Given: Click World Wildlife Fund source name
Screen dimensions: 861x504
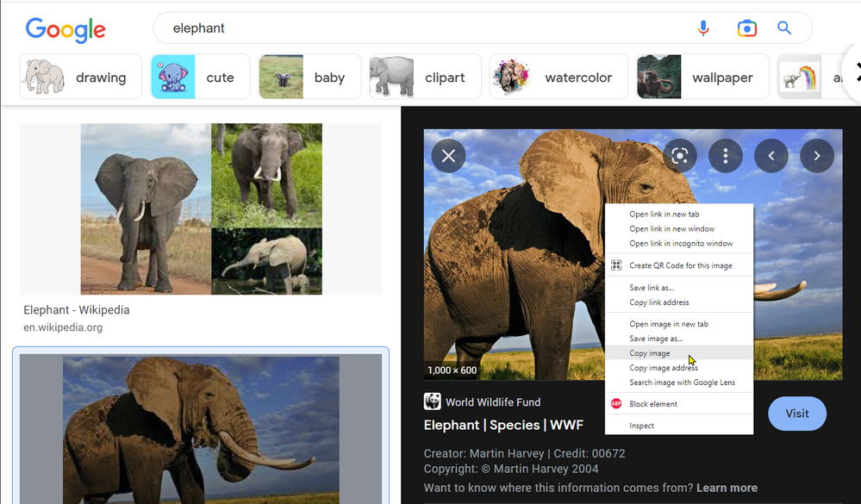Looking at the screenshot, I should (493, 401).
